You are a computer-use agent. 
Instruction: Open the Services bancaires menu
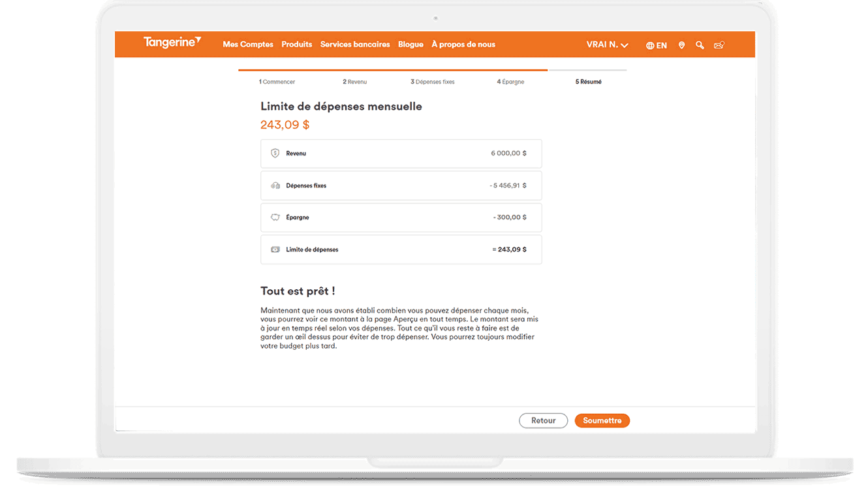[355, 44]
